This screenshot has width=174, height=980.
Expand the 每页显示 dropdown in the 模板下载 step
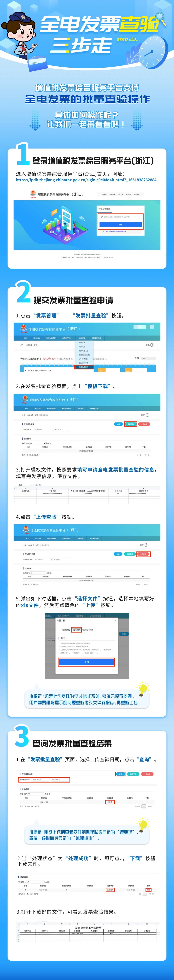[x=37, y=443]
